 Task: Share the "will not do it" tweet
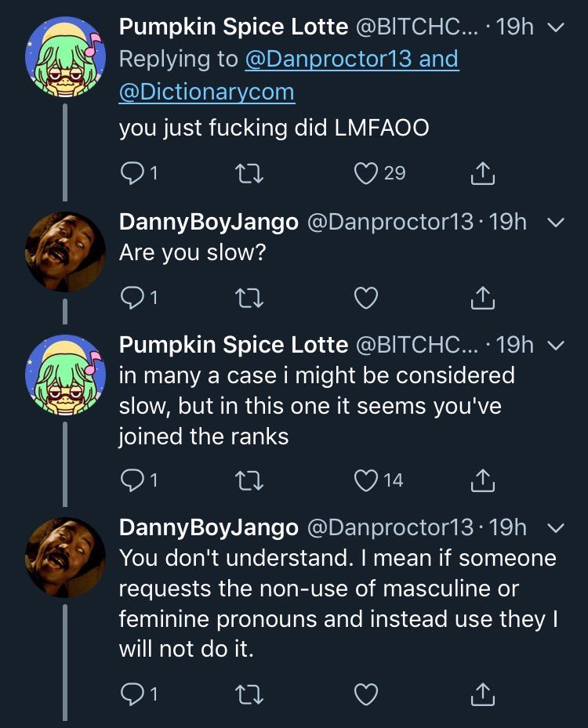click(483, 694)
